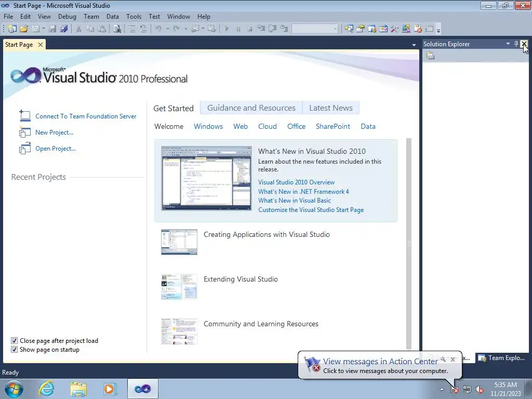
Task: Click the Redo arrow toolbar icon
Action: [176, 29]
